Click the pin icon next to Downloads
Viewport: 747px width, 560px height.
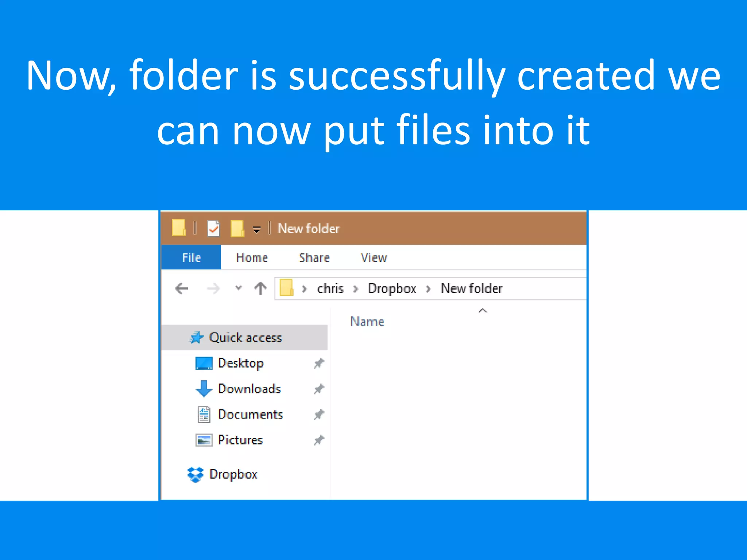click(319, 389)
